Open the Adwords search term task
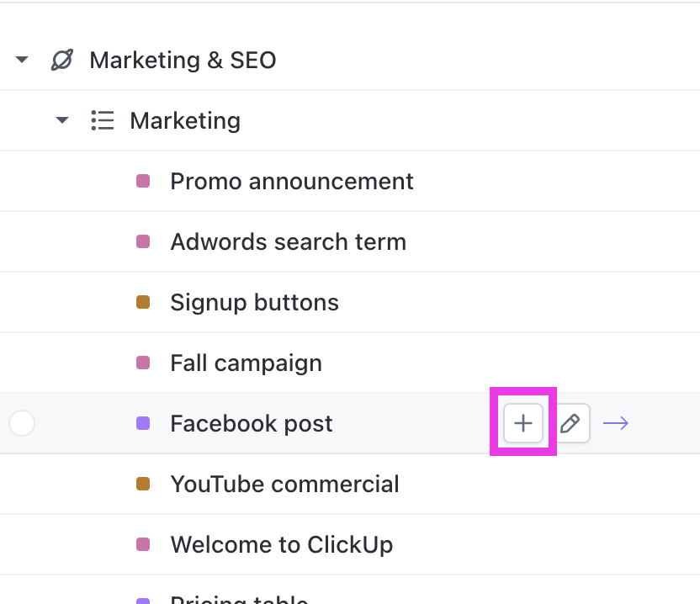Screen dimensions: 700x604 click(x=288, y=241)
